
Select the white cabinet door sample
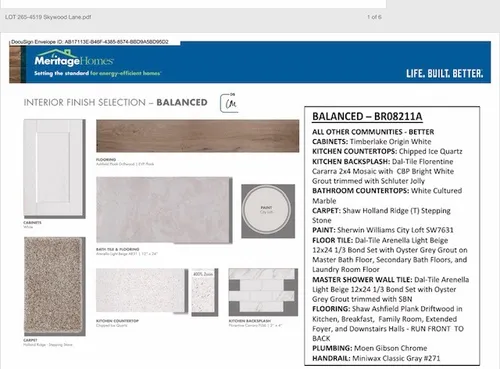click(x=54, y=168)
